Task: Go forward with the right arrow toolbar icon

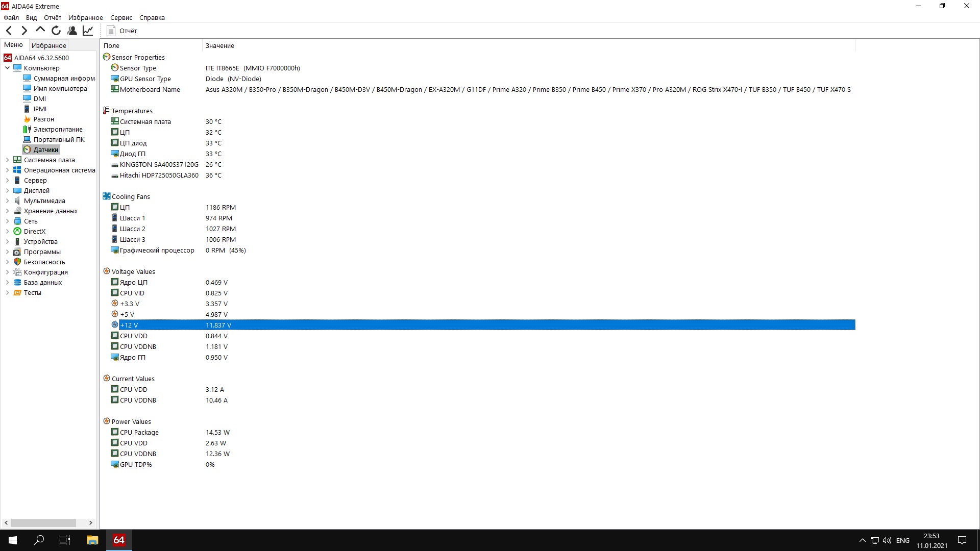Action: point(24,31)
